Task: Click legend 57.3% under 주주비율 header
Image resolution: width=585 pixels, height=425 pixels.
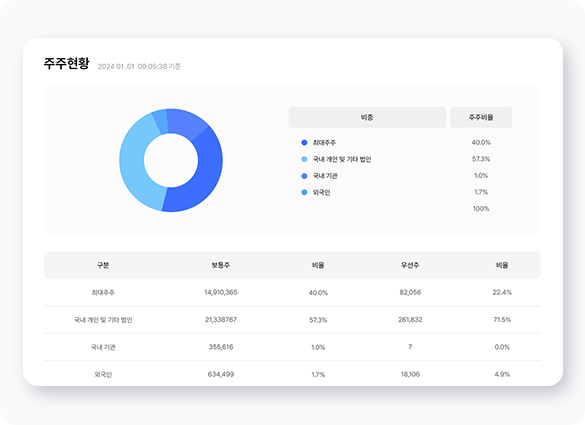Action: tap(481, 159)
